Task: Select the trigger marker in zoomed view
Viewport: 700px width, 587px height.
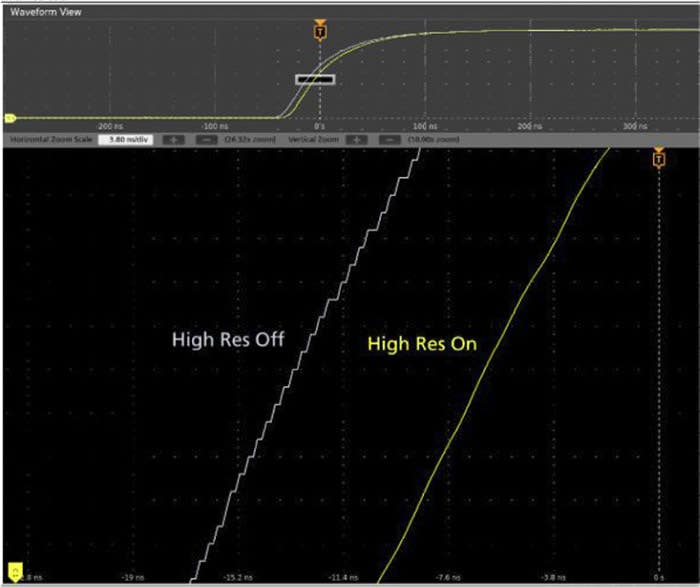Action: [x=659, y=158]
